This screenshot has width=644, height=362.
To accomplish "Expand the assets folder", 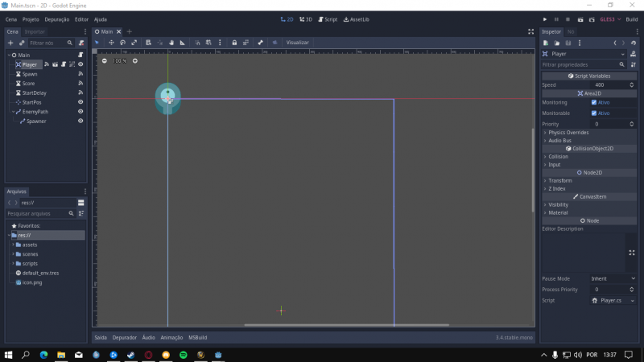I will click(x=14, y=245).
